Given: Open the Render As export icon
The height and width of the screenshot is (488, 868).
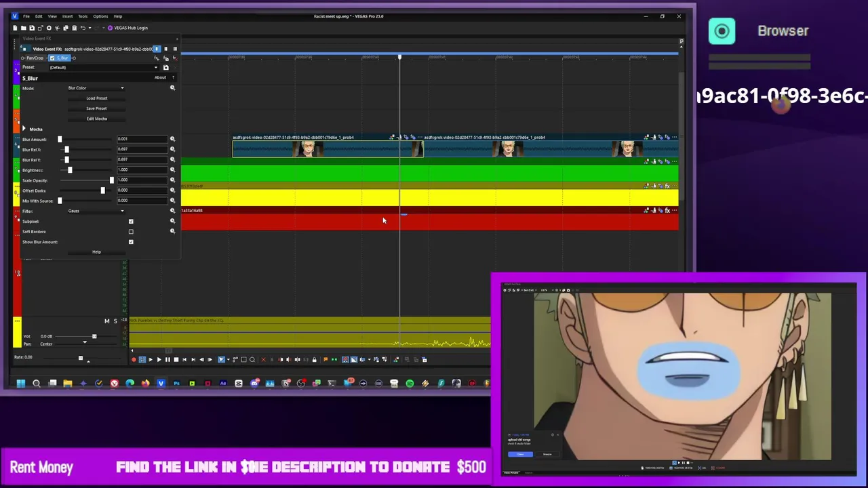Looking at the screenshot, I should coord(41,28).
